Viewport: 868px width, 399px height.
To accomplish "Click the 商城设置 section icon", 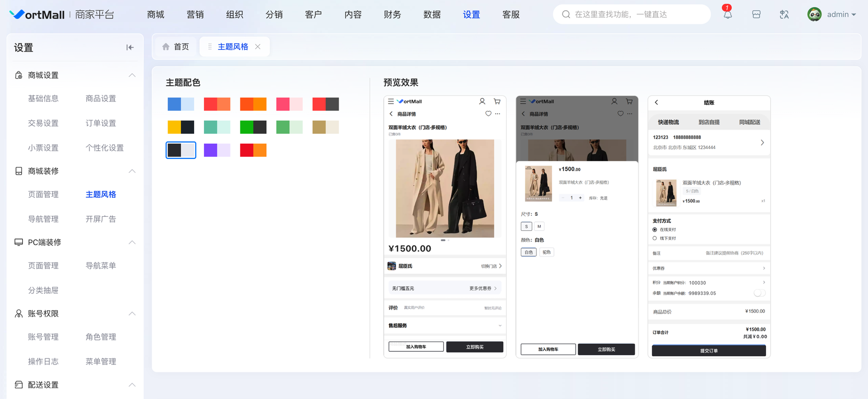I will pos(18,75).
